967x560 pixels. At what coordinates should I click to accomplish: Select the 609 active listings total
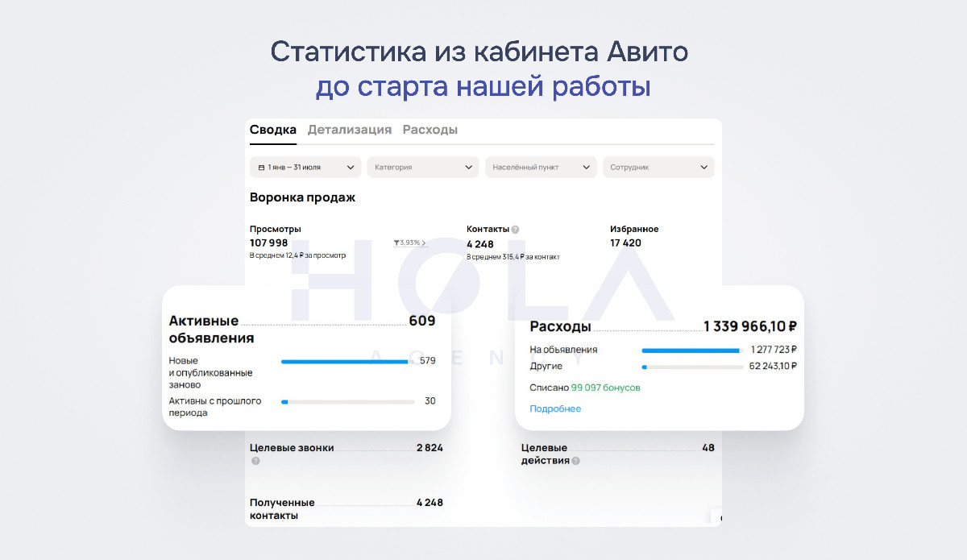pos(422,321)
